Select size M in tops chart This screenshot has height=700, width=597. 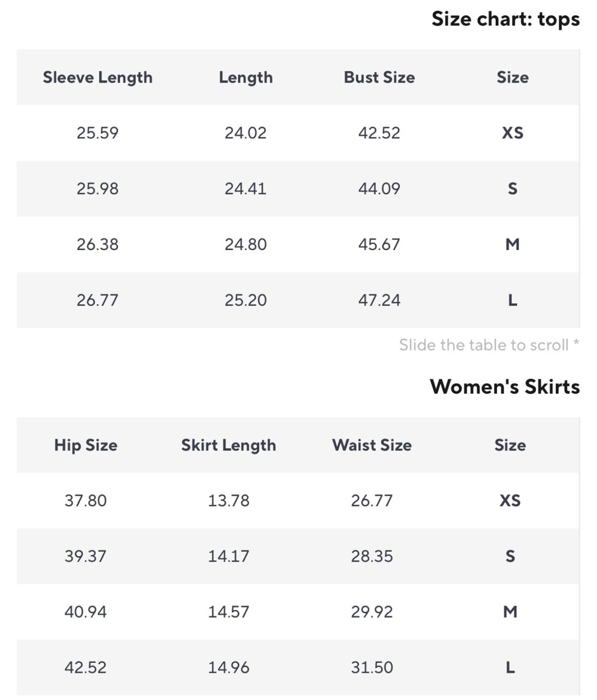(x=513, y=244)
